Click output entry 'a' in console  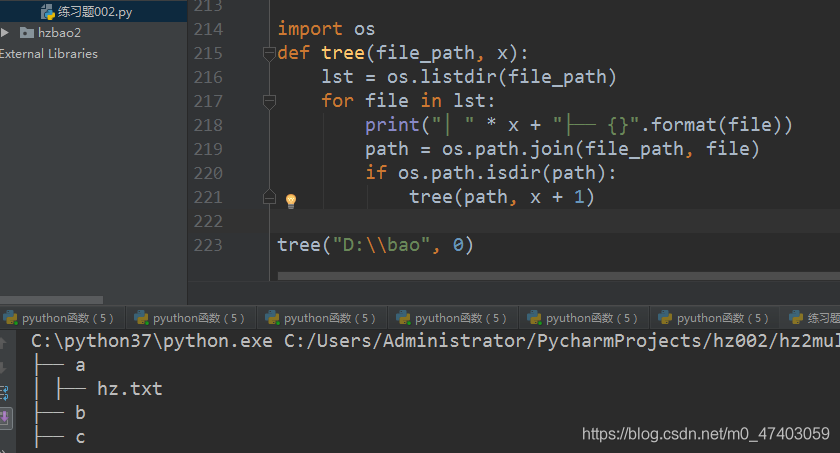[80, 365]
